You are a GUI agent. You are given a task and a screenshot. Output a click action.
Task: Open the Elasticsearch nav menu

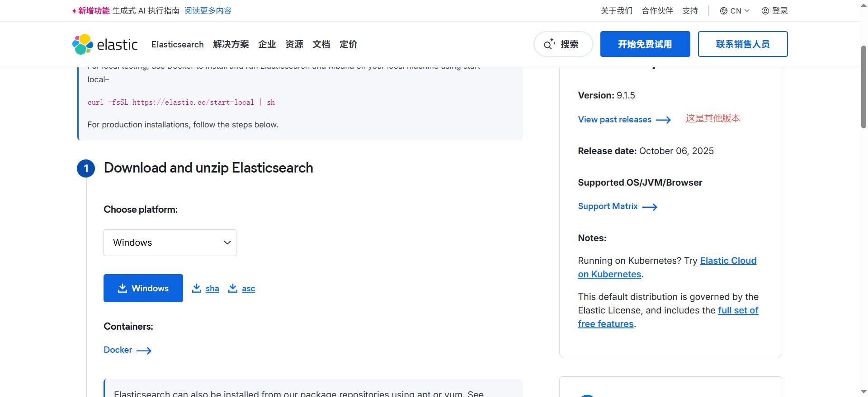pyautogui.click(x=178, y=44)
